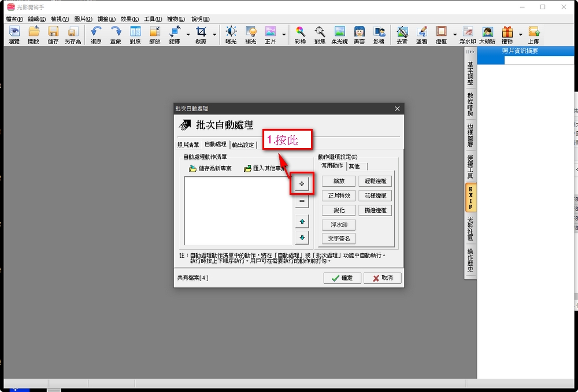Open the dropdown arrow beside 邊框
The width and height of the screenshot is (578, 392).
pyautogui.click(x=455, y=35)
